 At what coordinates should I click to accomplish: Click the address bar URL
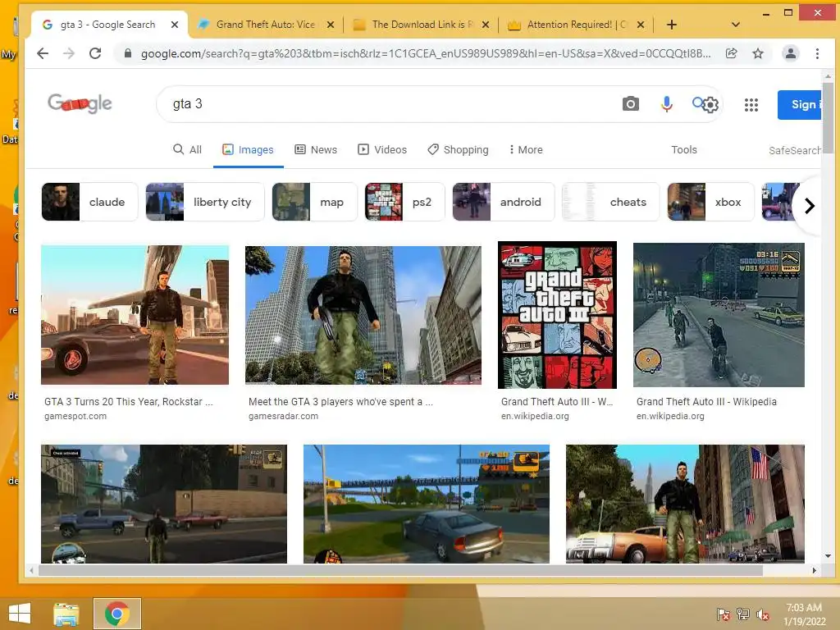click(426, 53)
